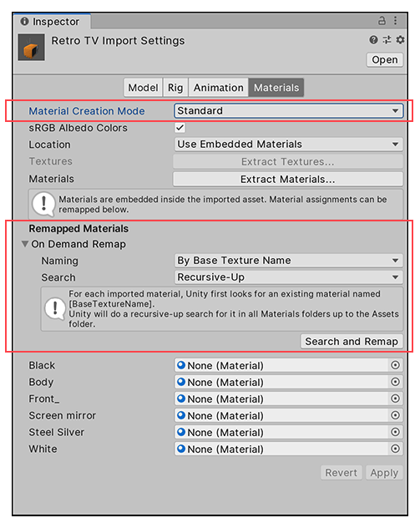
Task: Collapse the On Demand Remap section
Action: point(25,244)
